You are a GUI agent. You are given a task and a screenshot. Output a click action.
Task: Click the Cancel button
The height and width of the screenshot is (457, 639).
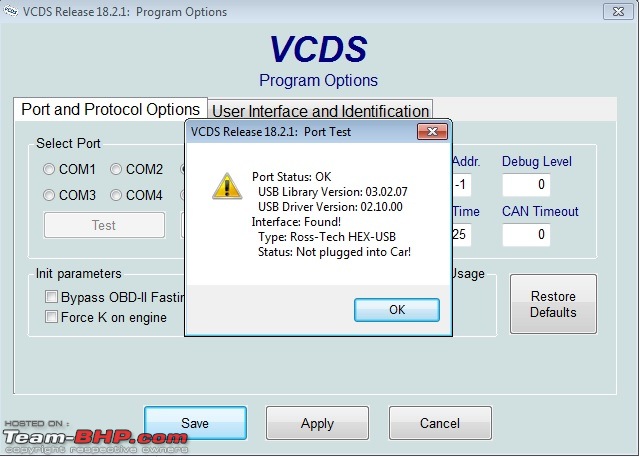point(440,423)
